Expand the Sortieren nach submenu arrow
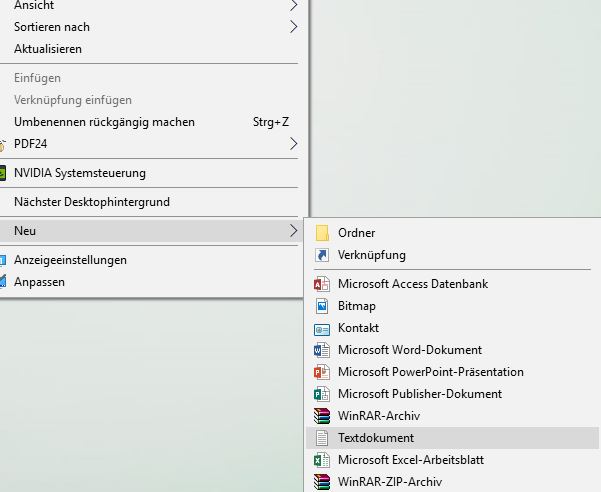Viewport: 601px width, 492px height. tap(293, 27)
